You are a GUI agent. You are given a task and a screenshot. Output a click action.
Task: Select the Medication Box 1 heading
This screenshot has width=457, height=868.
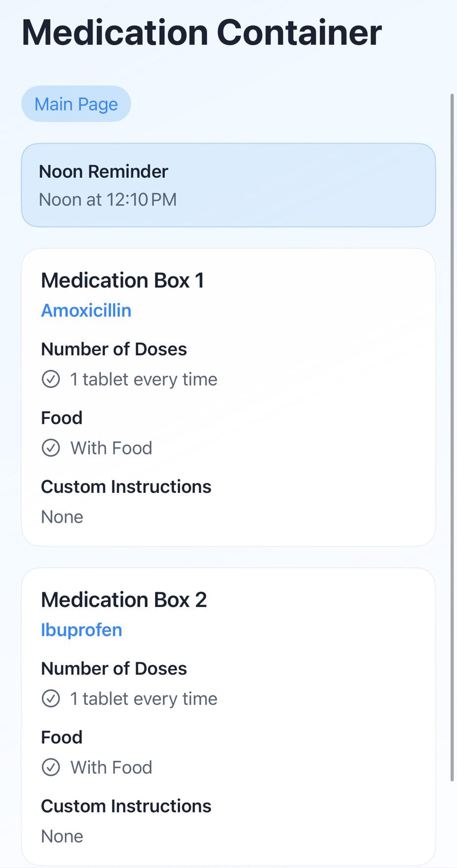[x=122, y=281]
